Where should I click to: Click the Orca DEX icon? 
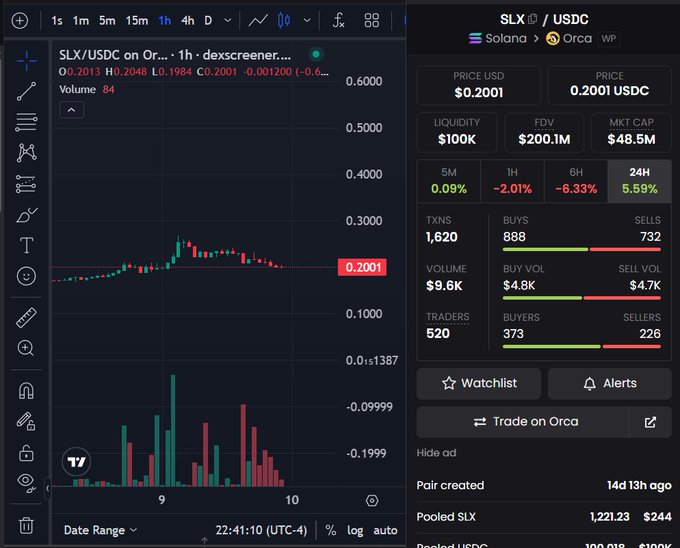pos(552,39)
